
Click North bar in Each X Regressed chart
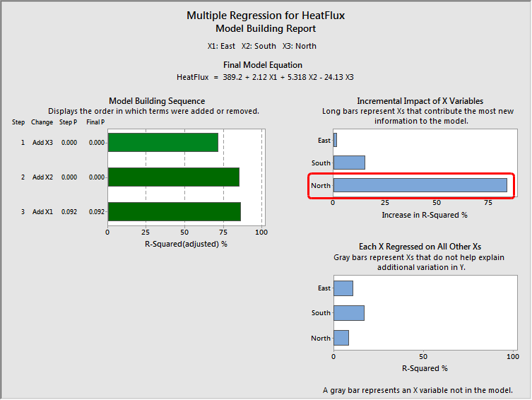coord(341,338)
